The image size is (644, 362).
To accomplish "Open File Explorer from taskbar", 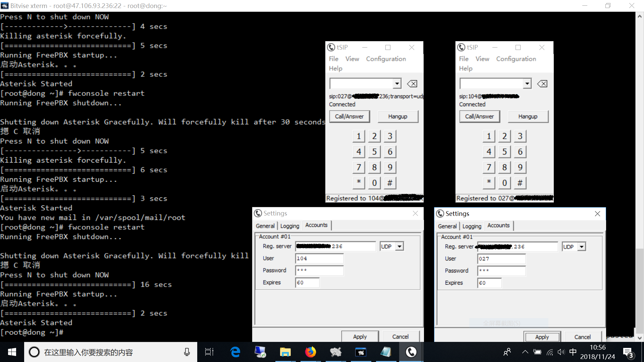I will point(285,352).
